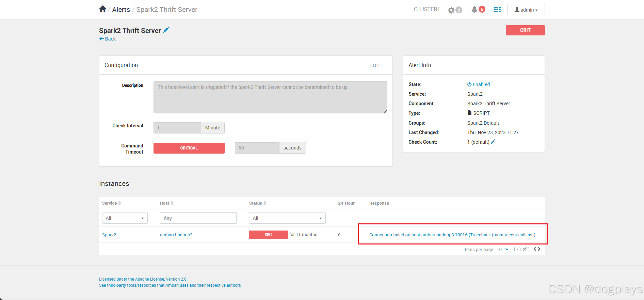Click the SCRIPT type file icon
The height and width of the screenshot is (300, 644).
pos(469,113)
